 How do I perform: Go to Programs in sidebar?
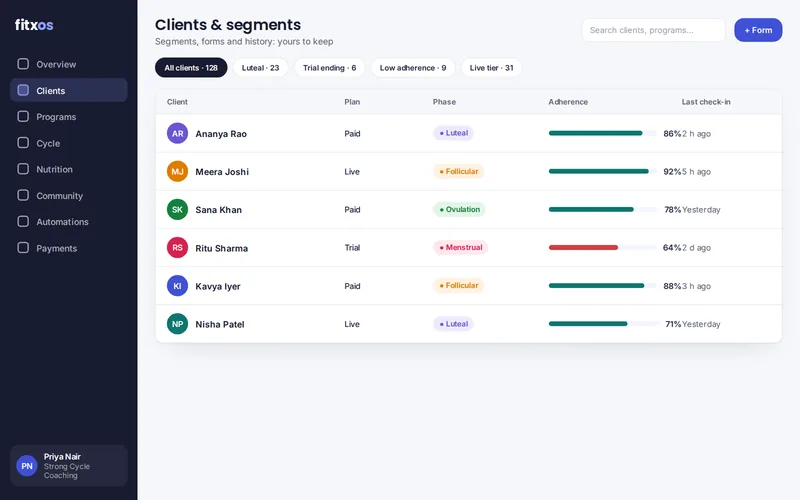[68, 117]
